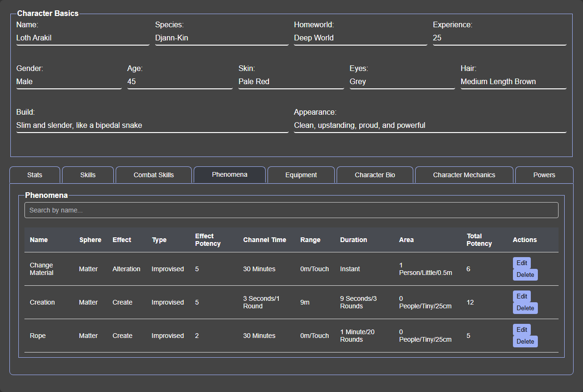583x392 pixels.
Task: Open the Character Bio tab
Action: tap(375, 175)
